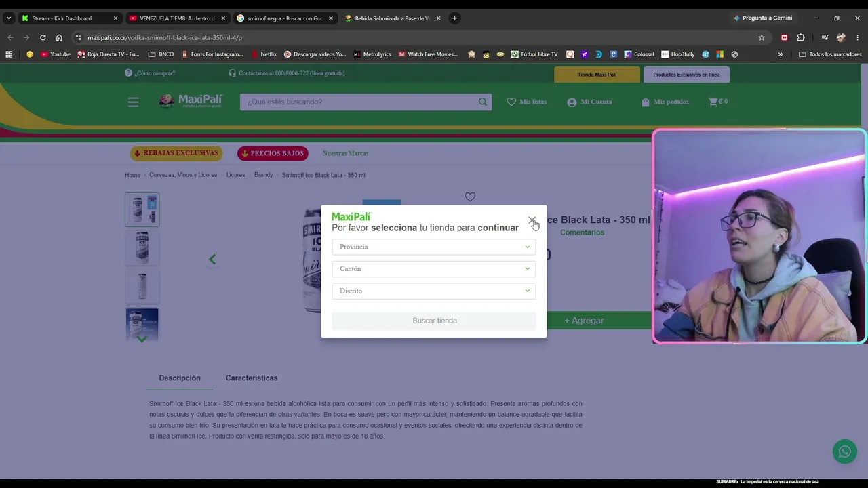Open the shopping cart

tap(718, 102)
